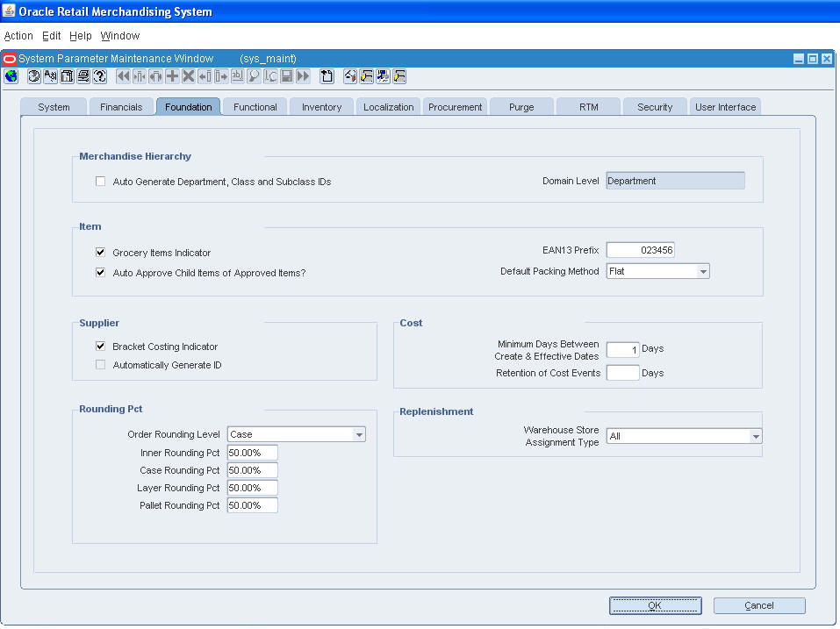Open the Action menu

tap(18, 36)
